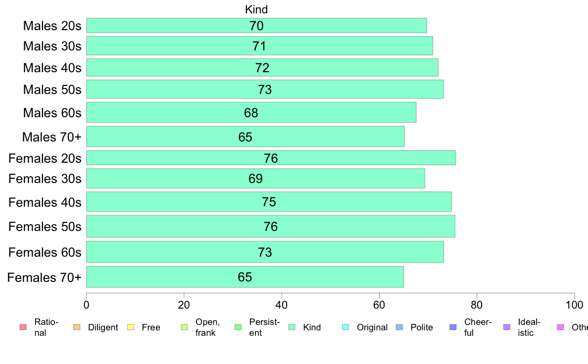Select the Females 20s bar labeled 76
This screenshot has height=364, width=588.
click(271, 158)
